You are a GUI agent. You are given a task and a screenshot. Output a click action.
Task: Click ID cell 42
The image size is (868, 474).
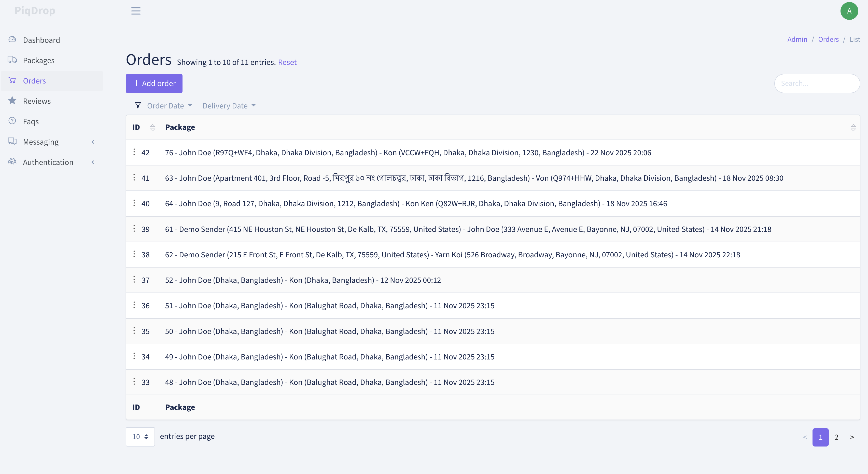coord(145,152)
